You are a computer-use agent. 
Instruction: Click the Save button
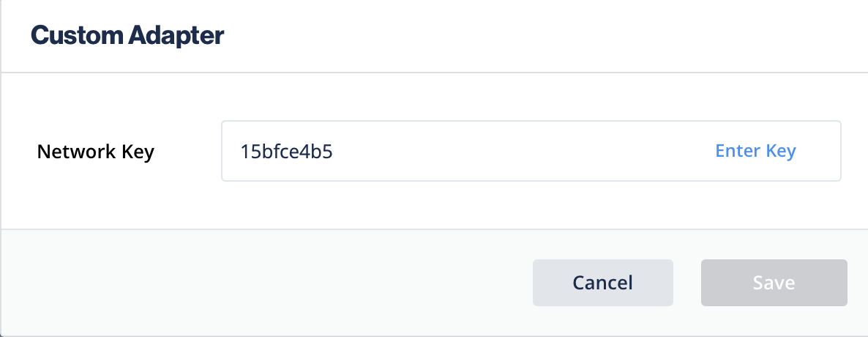774,283
